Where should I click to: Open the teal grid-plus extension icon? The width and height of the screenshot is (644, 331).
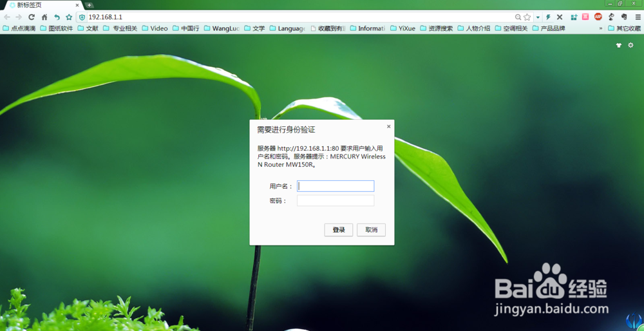tap(574, 17)
